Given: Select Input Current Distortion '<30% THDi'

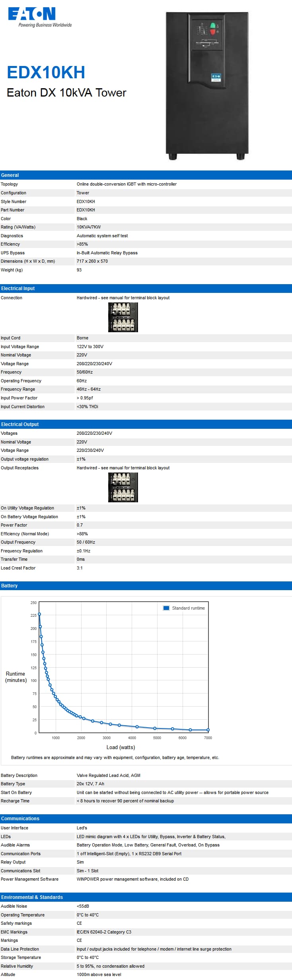Looking at the screenshot, I should [88, 407].
